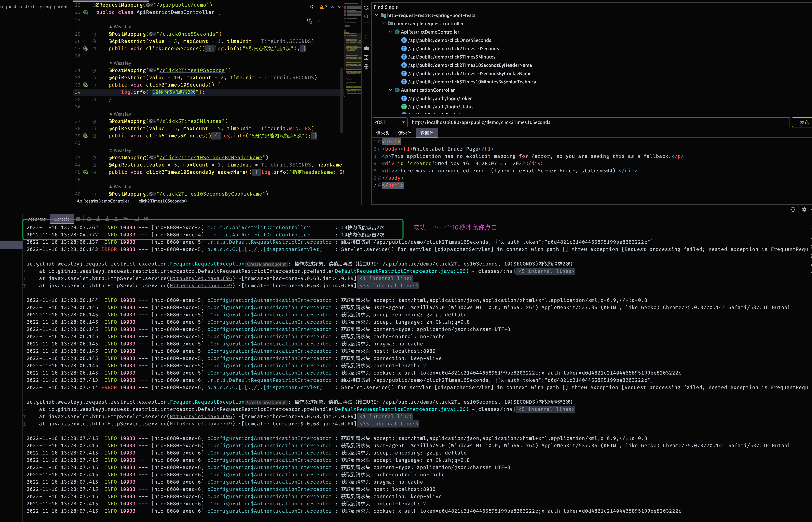Image resolution: width=812 pixels, height=522 pixels.
Task: Toggle code fold marker on line 43
Action: pyautogui.click(x=94, y=158)
